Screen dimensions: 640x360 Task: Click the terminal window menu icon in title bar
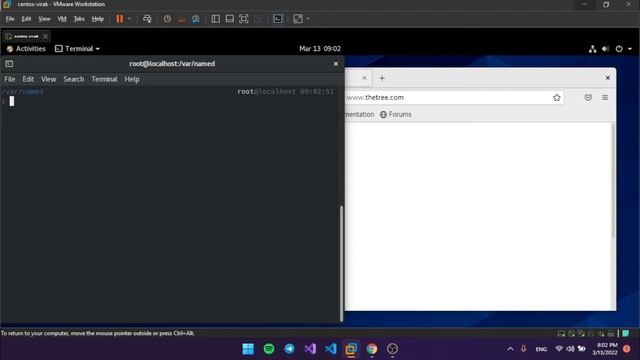[9, 64]
